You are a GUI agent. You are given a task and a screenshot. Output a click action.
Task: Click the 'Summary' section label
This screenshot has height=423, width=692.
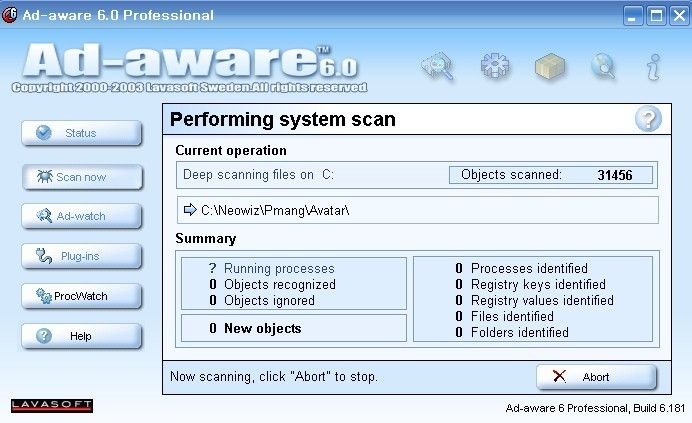pos(206,238)
